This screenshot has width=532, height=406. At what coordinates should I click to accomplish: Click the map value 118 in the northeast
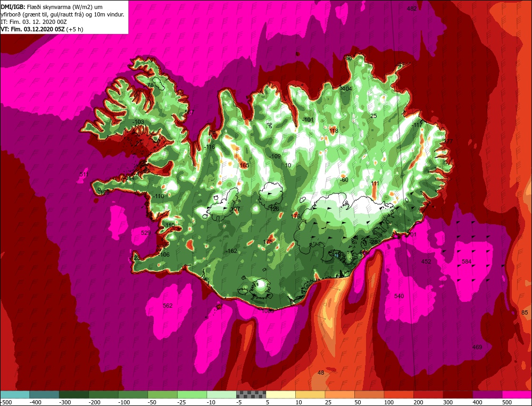pos(334,131)
